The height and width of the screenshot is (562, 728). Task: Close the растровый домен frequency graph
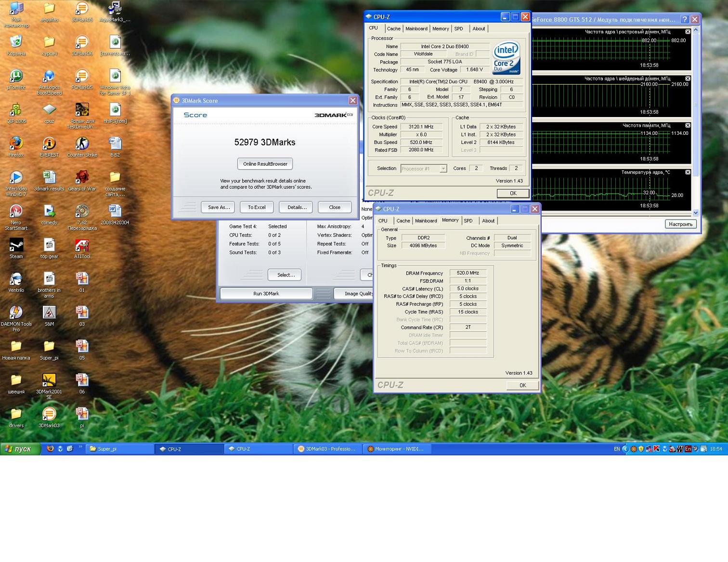[x=688, y=31]
